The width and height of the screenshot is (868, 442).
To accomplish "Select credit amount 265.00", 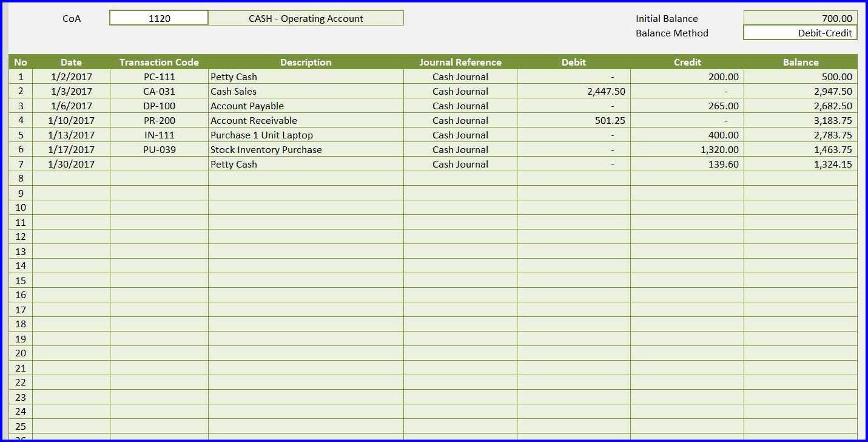I will tap(687, 106).
